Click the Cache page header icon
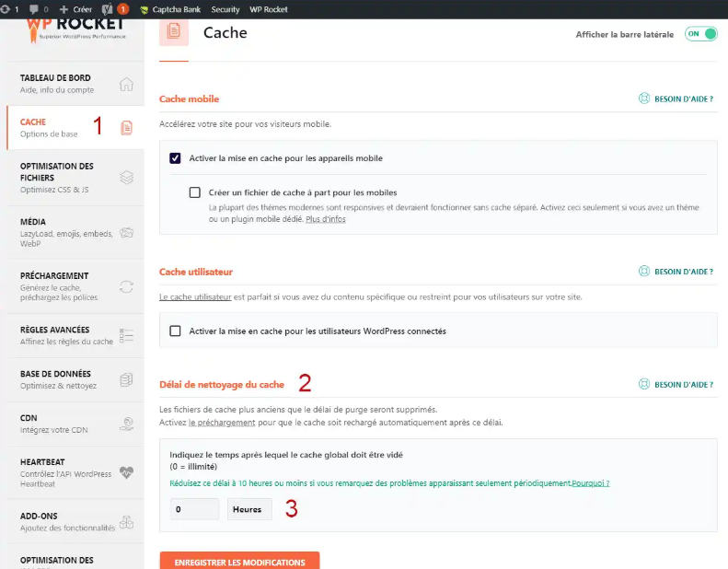Viewport: 728px width, 569px height. 174,31
